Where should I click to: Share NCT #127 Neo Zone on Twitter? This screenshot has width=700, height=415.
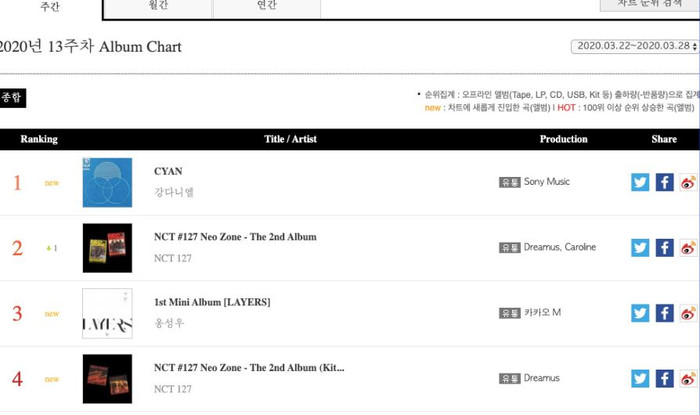(640, 248)
